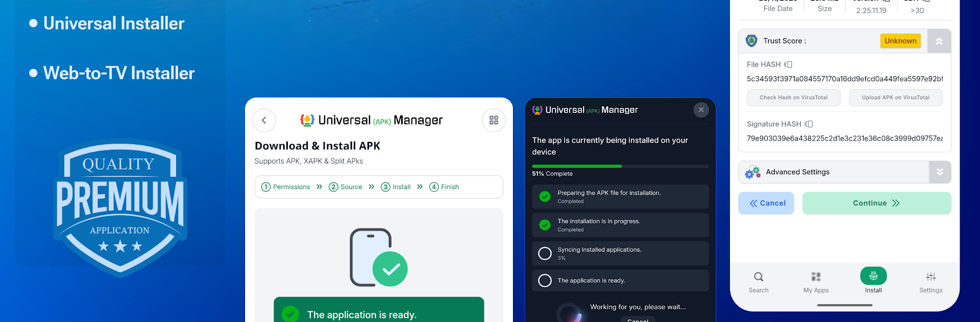
Task: Copy the Signature HASH value
Action: coord(809,124)
